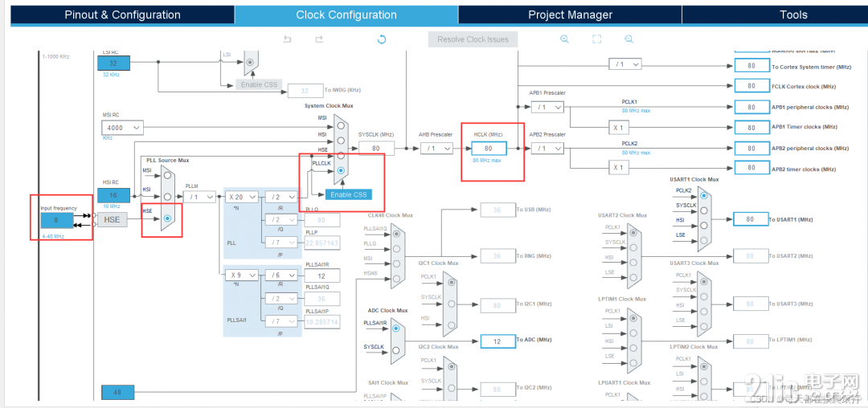Select PCLK1 in I2C1 Clock Mux

coord(452,283)
